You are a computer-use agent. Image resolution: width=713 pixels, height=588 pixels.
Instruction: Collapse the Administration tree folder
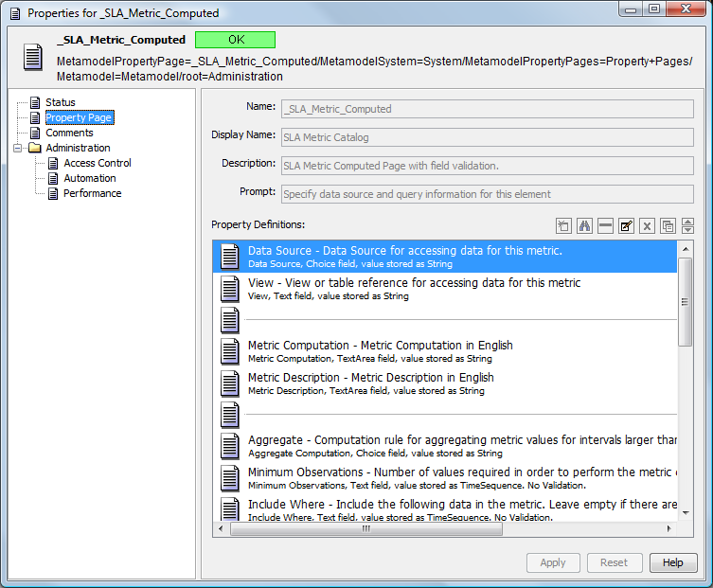[17, 148]
